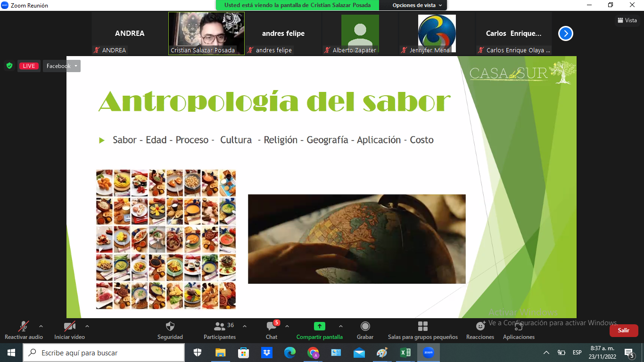Viewport: 644px width, 362px height.
Task: Show next participants with blue arrow
Action: click(566, 33)
